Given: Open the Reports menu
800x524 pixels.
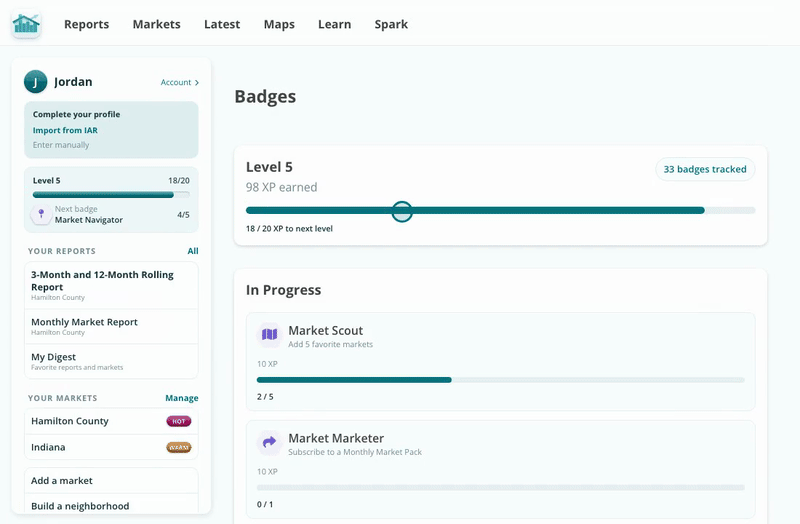Looking at the screenshot, I should (x=87, y=24).
